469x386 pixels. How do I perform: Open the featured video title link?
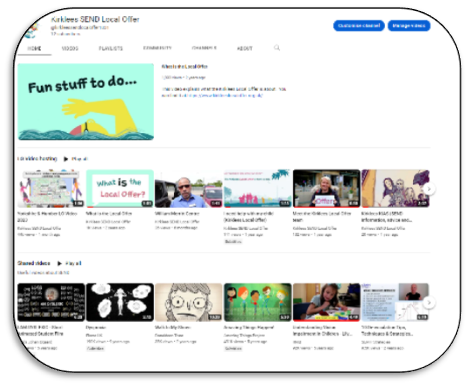tap(185, 67)
